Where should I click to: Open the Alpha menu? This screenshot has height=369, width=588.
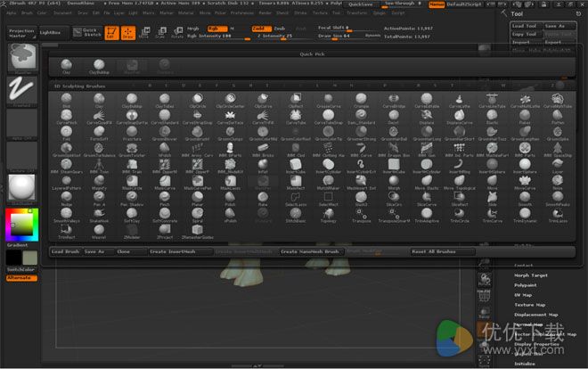(12, 12)
